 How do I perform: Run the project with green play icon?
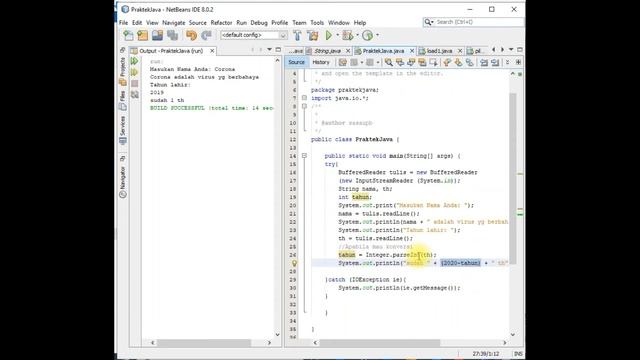click(329, 36)
